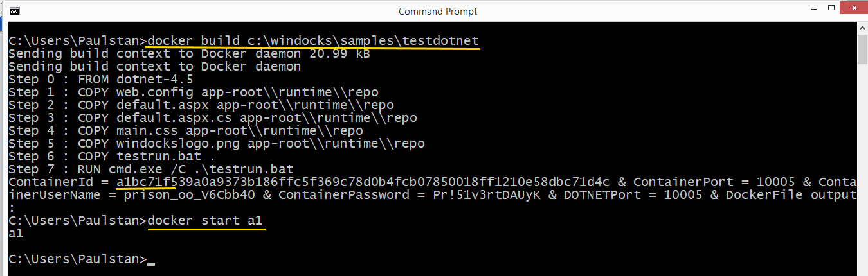The height and width of the screenshot is (276, 868).
Task: Click the Command Prompt title bar text
Action: (x=438, y=12)
